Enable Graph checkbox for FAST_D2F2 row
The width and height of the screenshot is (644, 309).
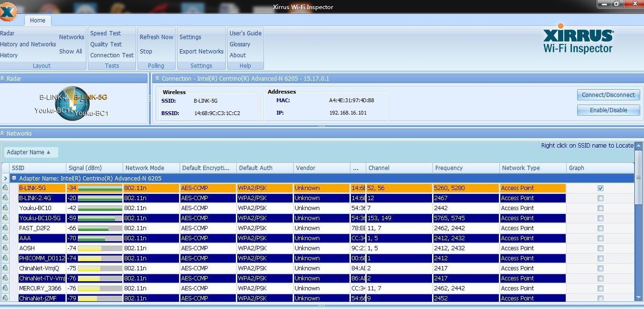(601, 228)
